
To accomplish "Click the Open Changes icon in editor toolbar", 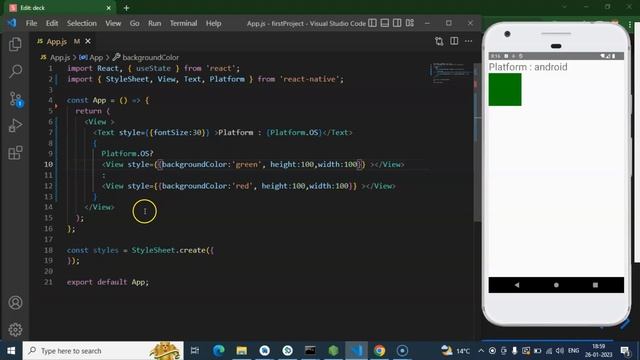I will (x=439, y=41).
